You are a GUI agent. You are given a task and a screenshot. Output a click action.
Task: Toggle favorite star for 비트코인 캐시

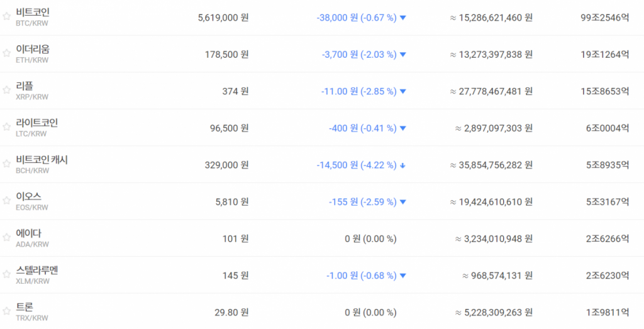click(x=6, y=164)
